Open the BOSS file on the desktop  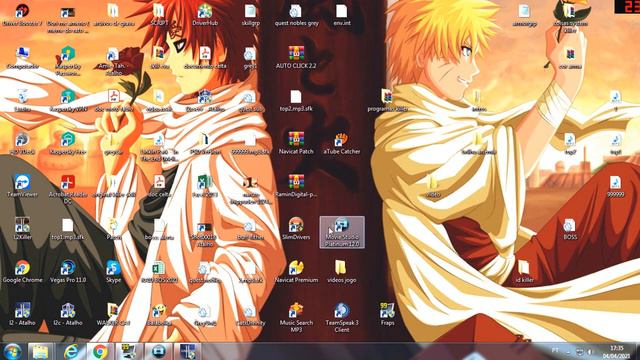point(570,229)
